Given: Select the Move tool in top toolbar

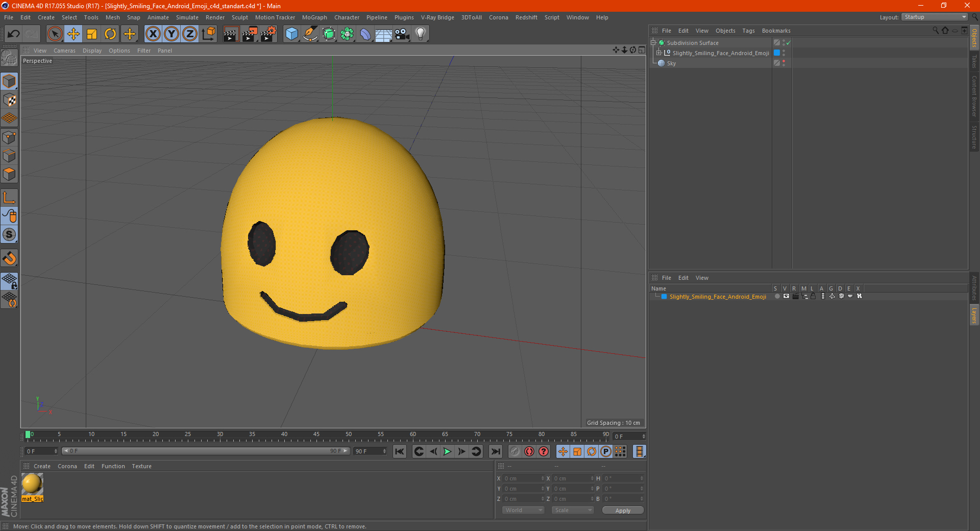Looking at the screenshot, I should 73,34.
